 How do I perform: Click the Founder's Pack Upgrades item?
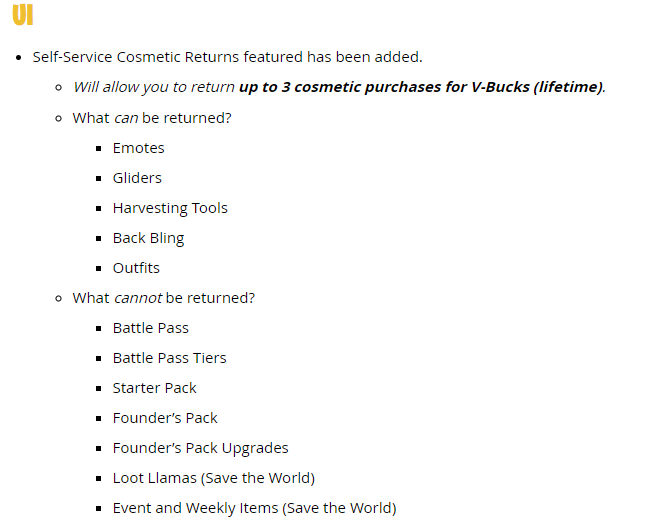point(201,448)
